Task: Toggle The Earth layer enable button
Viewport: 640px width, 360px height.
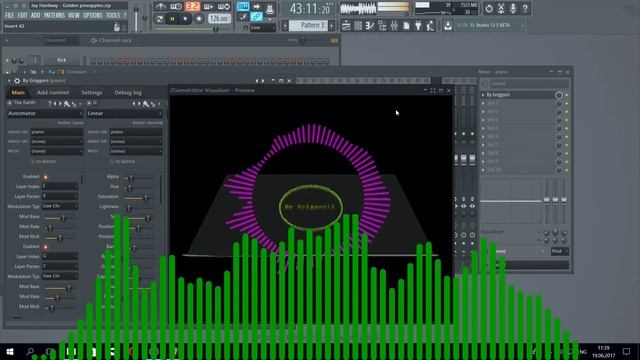Action: click(x=10, y=103)
